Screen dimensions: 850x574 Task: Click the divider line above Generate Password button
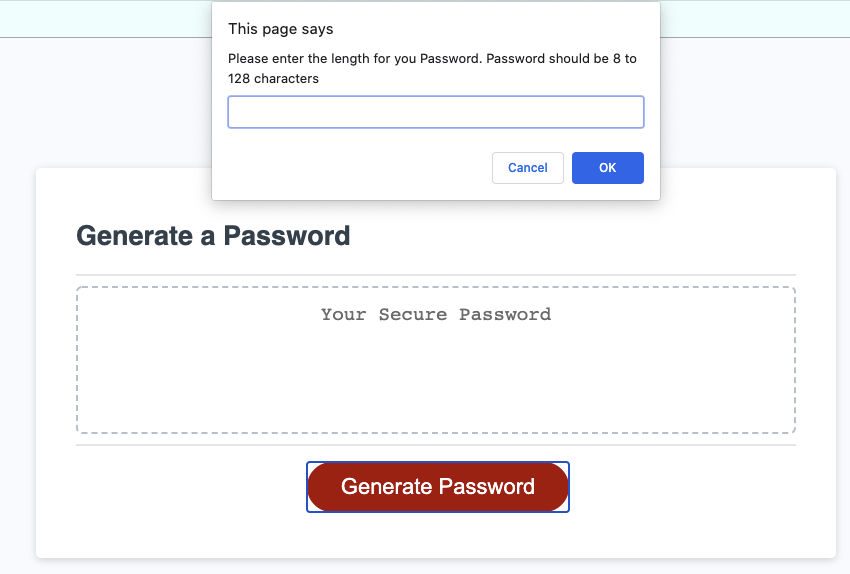tap(436, 445)
